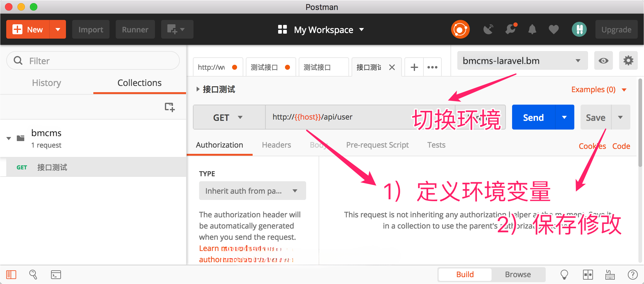Click the Upgrade button
This screenshot has height=284, width=644.
616,30
